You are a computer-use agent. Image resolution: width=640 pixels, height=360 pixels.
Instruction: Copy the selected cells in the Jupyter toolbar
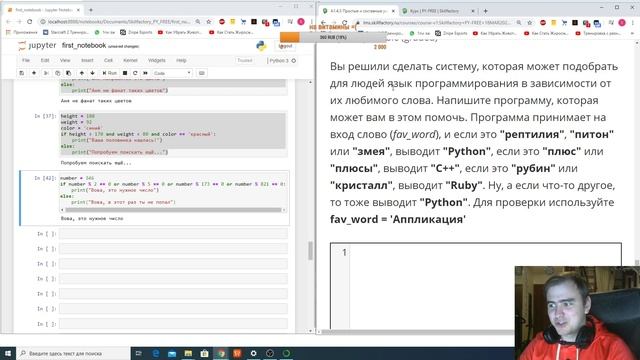click(58, 73)
